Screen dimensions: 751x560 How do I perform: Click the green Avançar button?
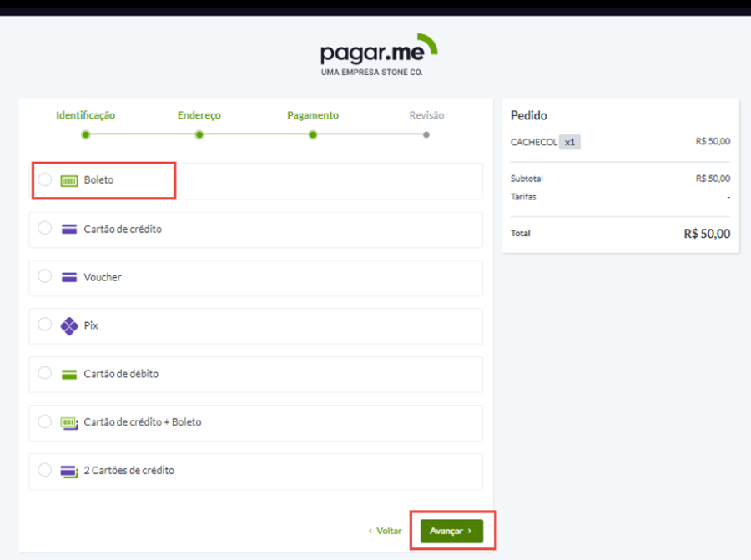(451, 531)
